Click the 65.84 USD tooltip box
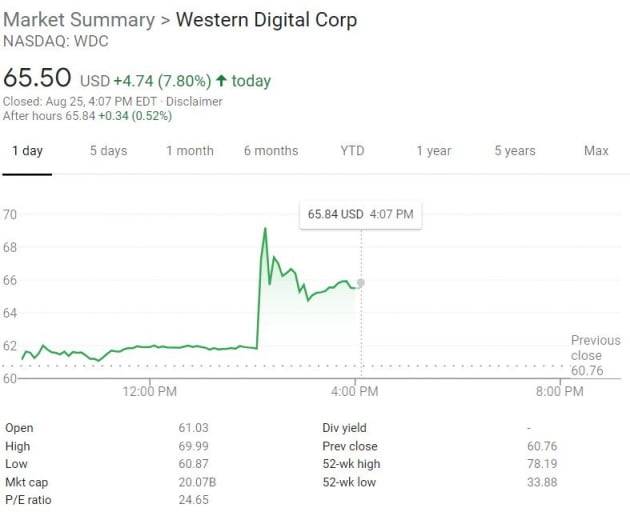Image resolution: width=630 pixels, height=512 pixels. pyautogui.click(x=360, y=214)
